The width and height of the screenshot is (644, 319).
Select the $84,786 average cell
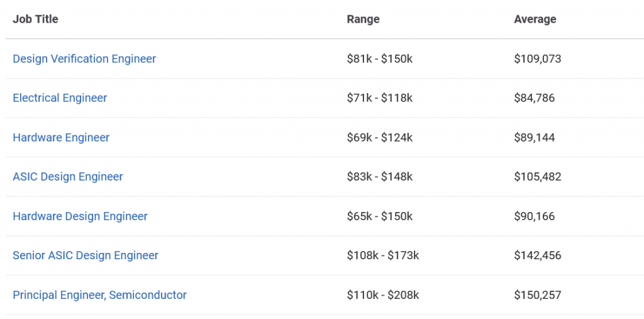coord(534,98)
